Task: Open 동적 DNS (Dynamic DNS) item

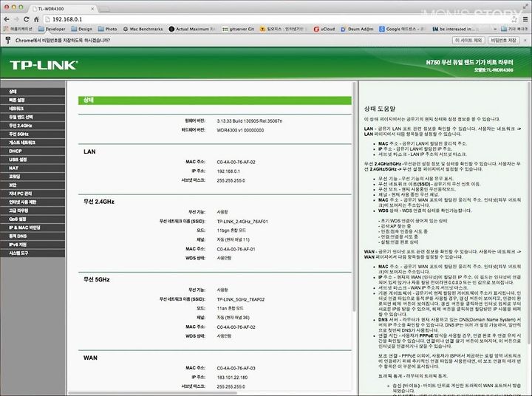Action: 33,236
